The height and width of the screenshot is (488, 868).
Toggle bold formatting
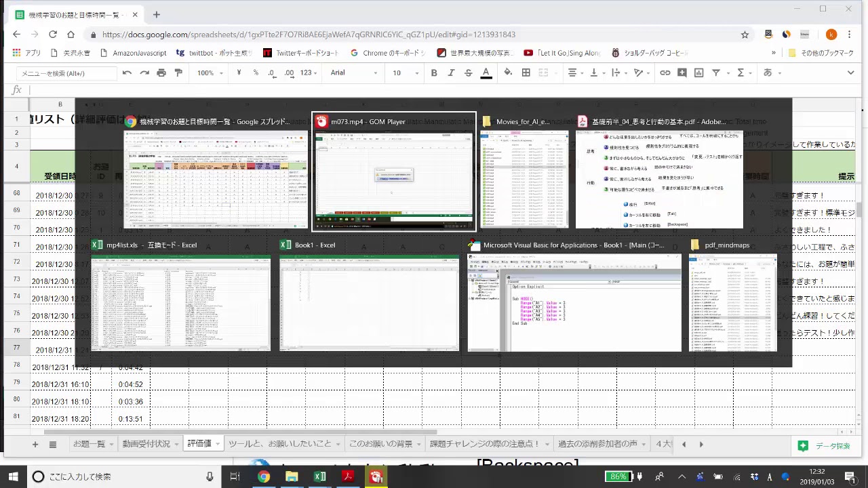[x=434, y=73]
